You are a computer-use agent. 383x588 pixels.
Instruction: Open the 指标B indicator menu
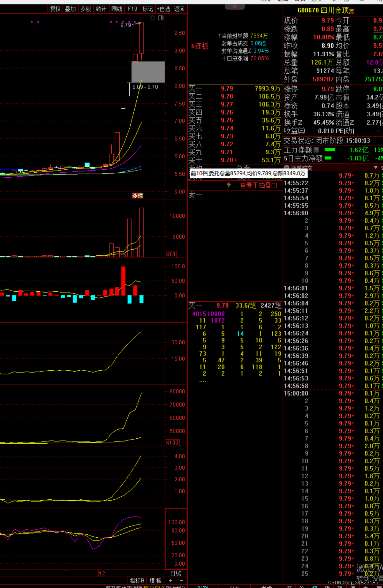pos(137,581)
